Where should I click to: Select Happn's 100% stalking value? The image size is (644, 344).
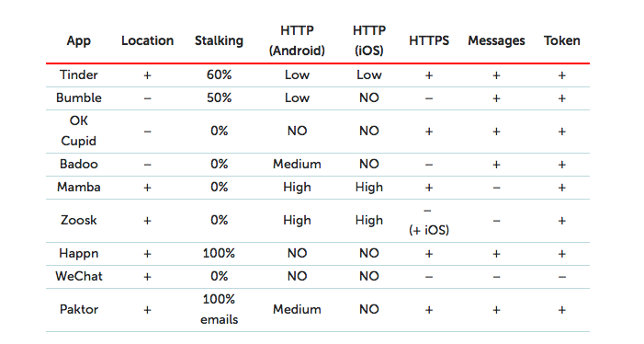point(219,253)
